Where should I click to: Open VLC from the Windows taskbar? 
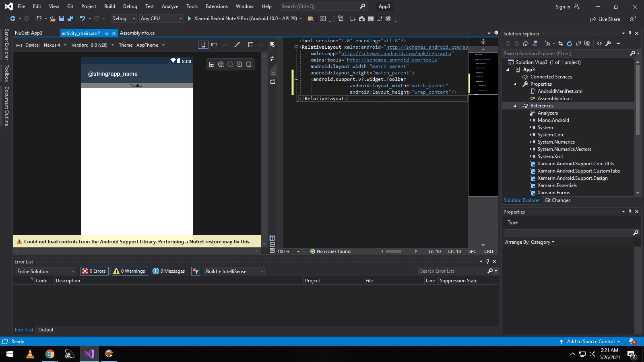pos(30,354)
